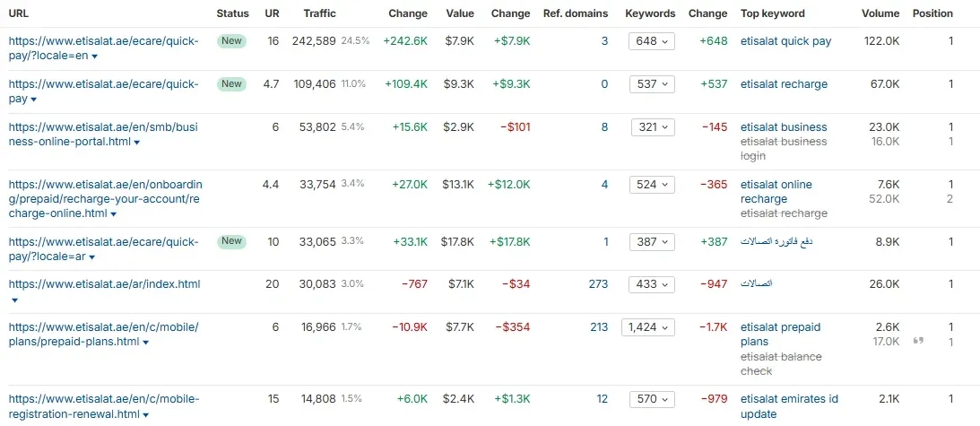Open URL menu caret for prepaid-plans.html
This screenshot has height=426, width=980.
coord(145,343)
